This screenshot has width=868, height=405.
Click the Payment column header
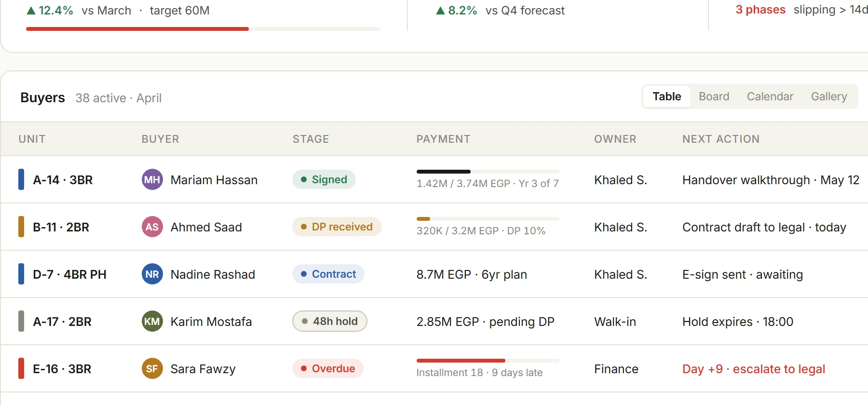click(x=443, y=139)
